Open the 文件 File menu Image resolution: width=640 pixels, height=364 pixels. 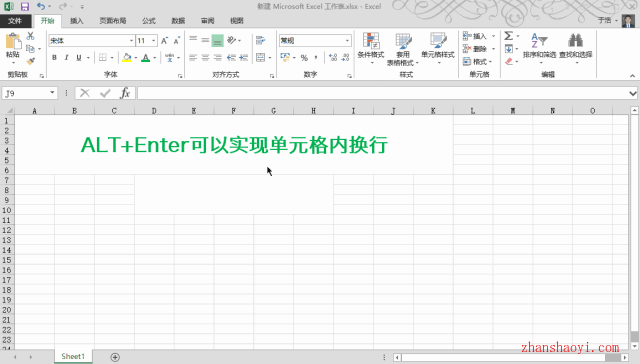15,21
